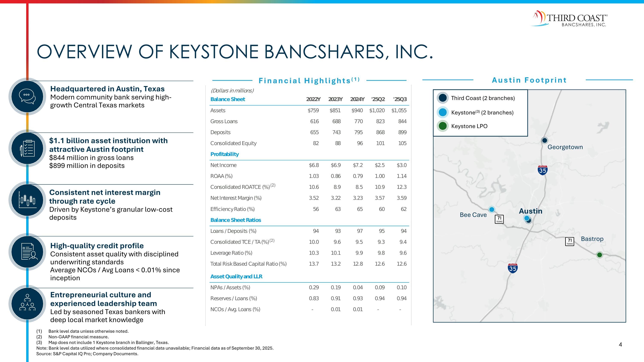
Task: Click the Texas 71 sign near Bee Cave
Action: [499, 219]
